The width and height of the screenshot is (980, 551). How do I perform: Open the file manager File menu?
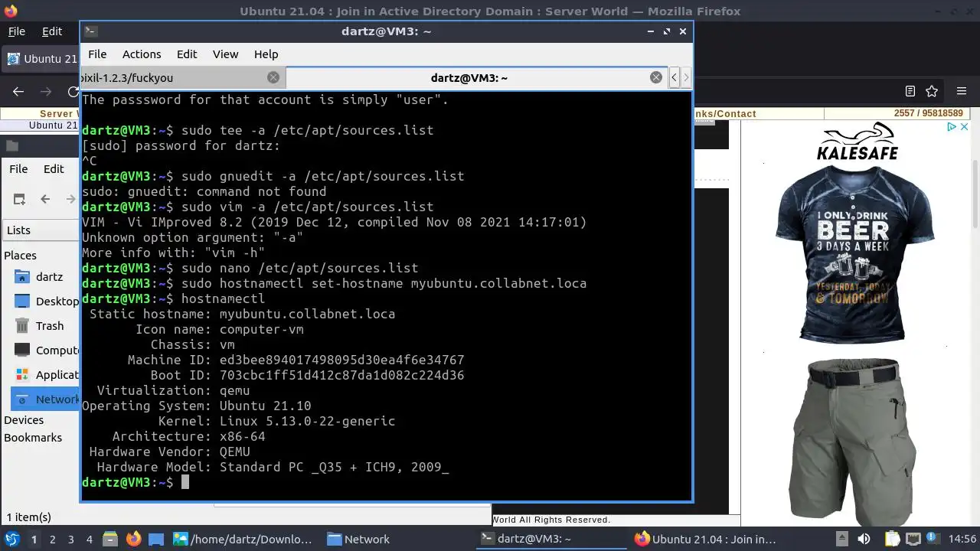(18, 169)
